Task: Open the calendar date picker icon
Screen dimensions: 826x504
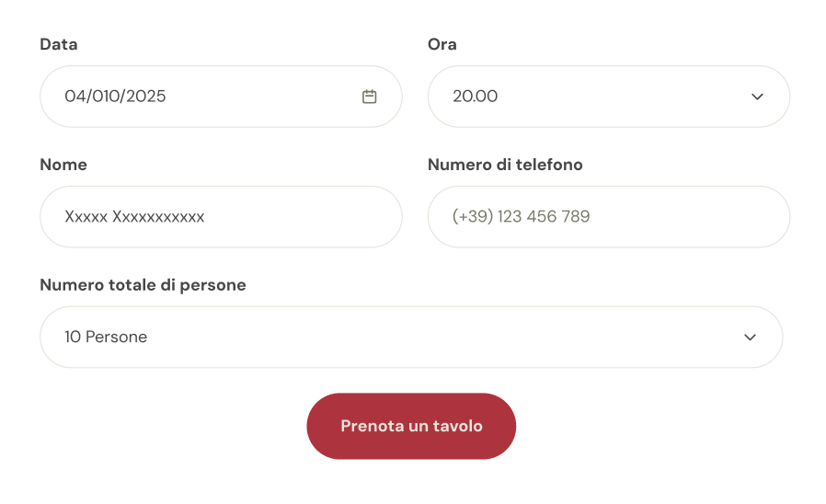Action: pos(369,97)
